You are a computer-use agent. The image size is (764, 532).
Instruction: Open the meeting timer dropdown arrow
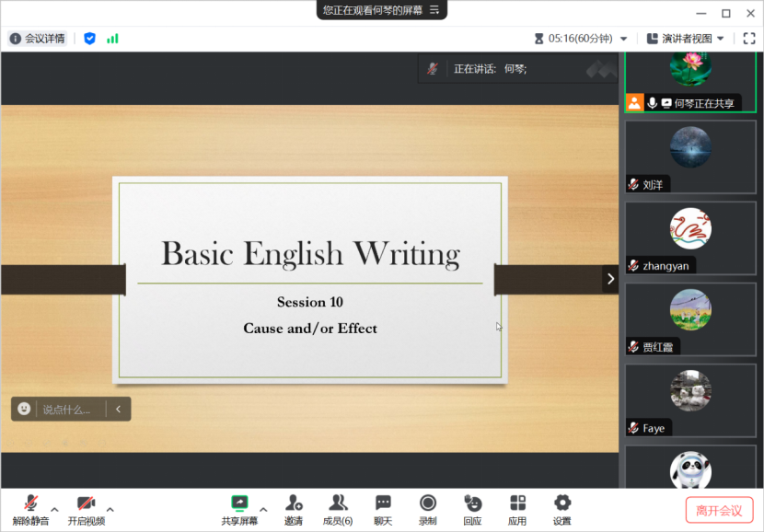[623, 39]
